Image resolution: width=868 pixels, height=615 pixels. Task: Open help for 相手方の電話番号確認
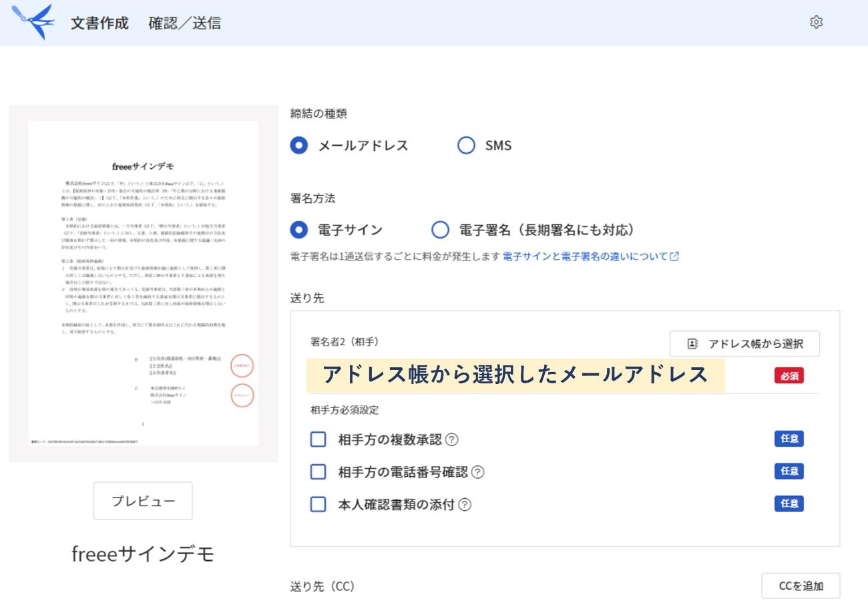click(x=477, y=472)
